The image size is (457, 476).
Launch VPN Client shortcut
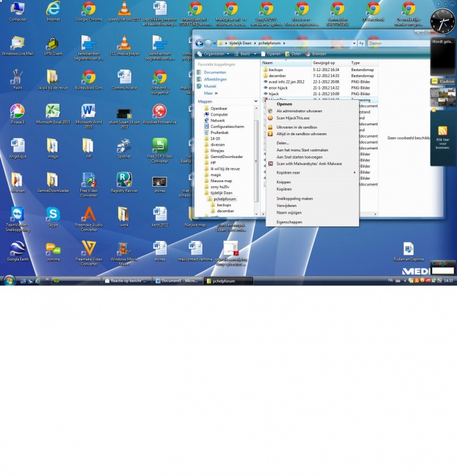53,46
